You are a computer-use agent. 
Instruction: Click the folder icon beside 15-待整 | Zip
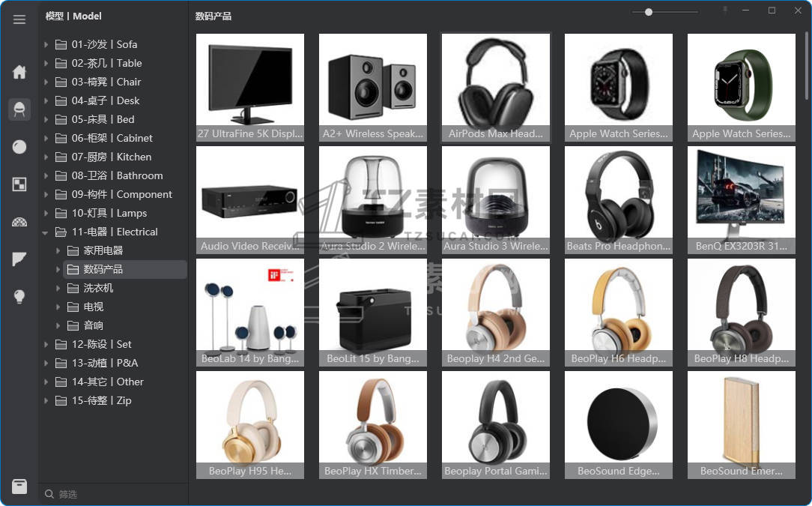(x=61, y=401)
